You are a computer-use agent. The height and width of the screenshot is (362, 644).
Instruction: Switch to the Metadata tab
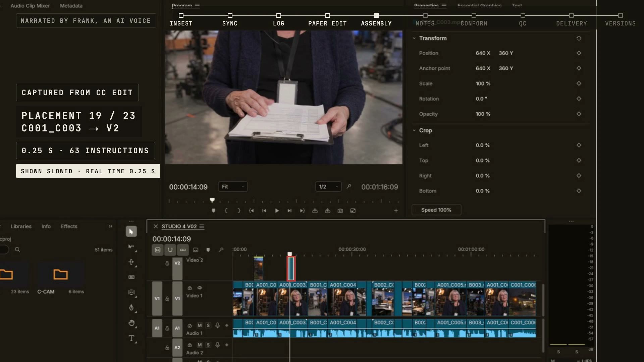71,6
